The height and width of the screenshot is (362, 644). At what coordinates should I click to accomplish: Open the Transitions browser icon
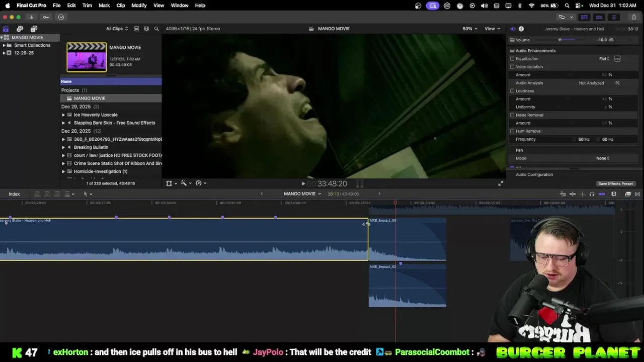[x=637, y=194]
